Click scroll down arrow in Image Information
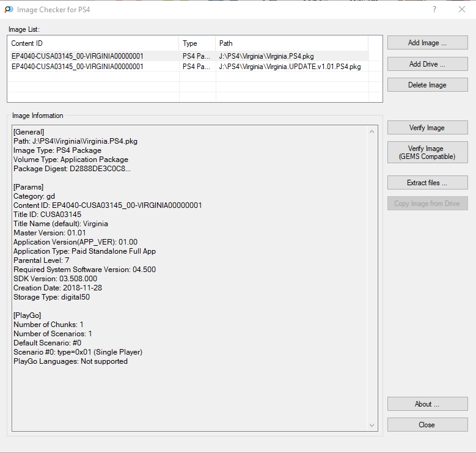 [x=372, y=425]
